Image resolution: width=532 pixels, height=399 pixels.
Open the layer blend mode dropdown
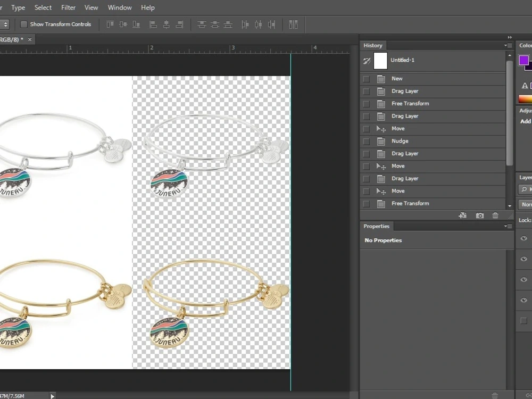(x=525, y=205)
